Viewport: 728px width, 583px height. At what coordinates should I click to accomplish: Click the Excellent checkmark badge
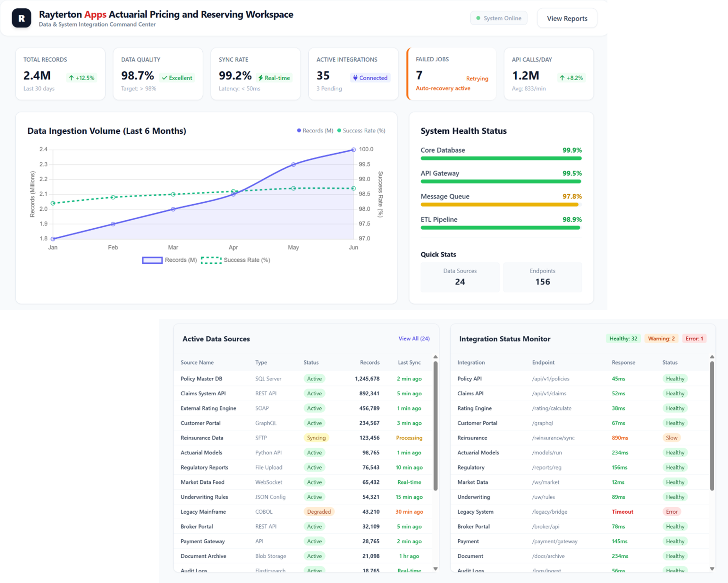[x=177, y=78]
